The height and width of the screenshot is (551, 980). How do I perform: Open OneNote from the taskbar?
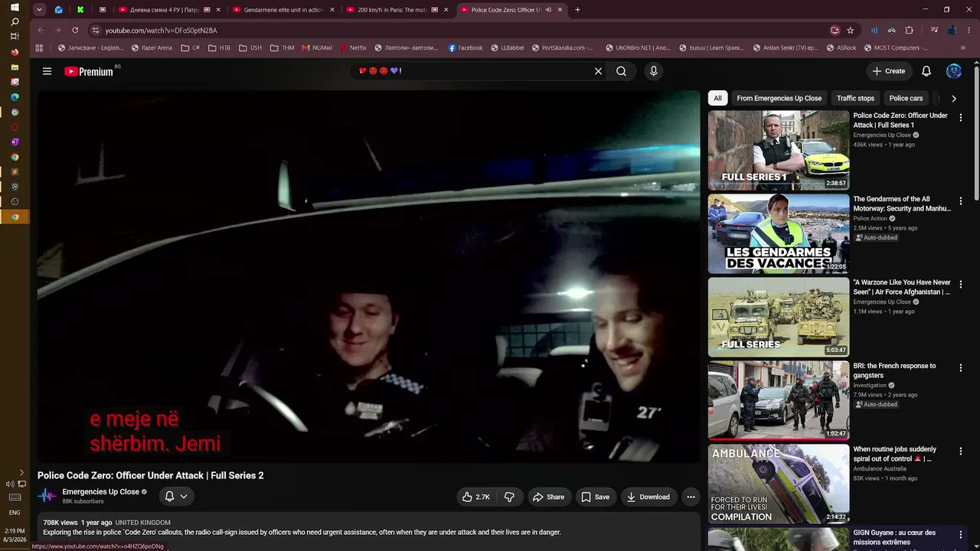[15, 142]
